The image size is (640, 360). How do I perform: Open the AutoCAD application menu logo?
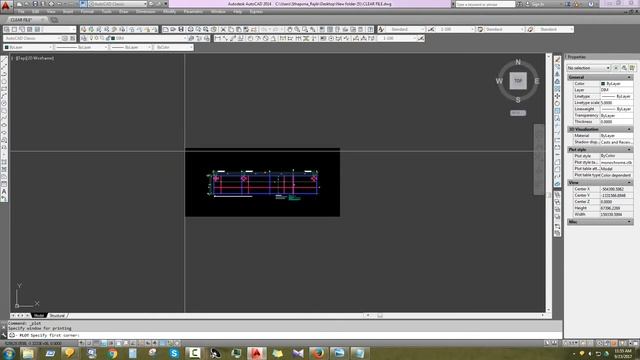click(5, 5)
